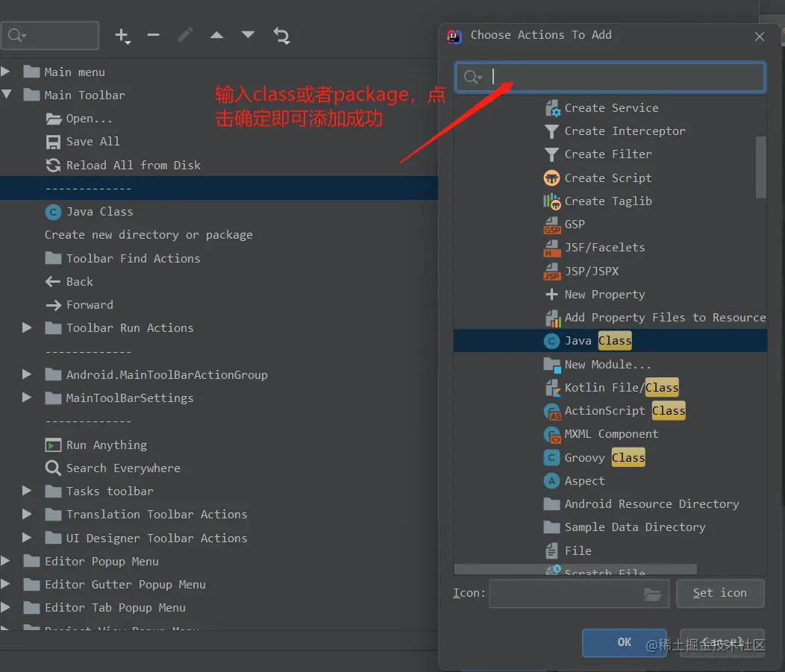785x672 pixels.
Task: Expand Toolbar Run Actions group
Action: tap(27, 327)
